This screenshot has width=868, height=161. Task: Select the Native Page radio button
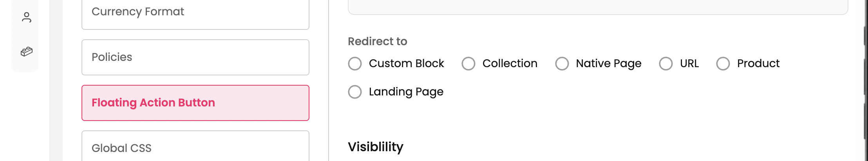[562, 64]
